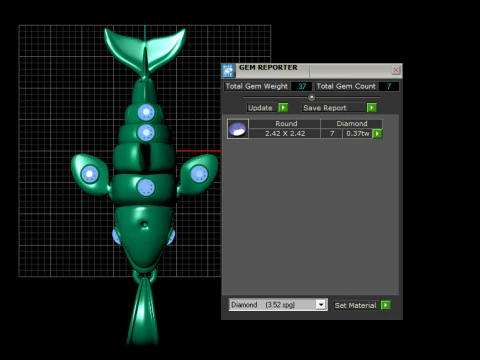Click the quantity 7 cell in the gem row
This screenshot has height=360, width=480.
point(332,134)
